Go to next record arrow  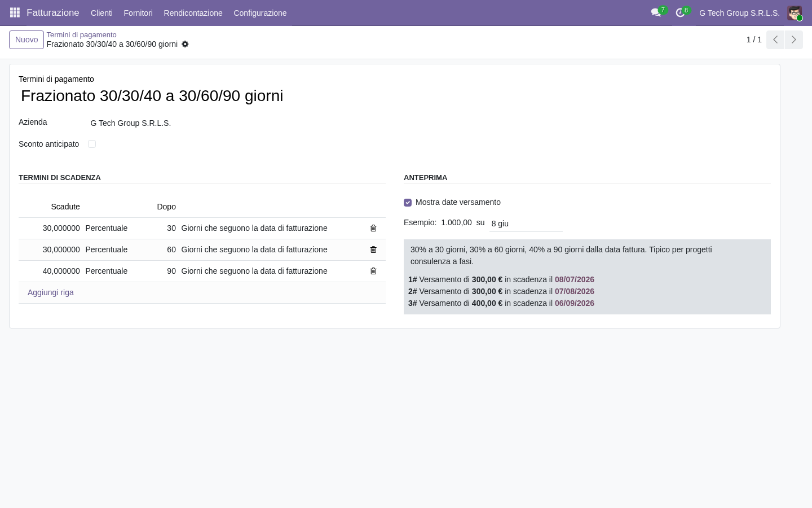[793, 40]
